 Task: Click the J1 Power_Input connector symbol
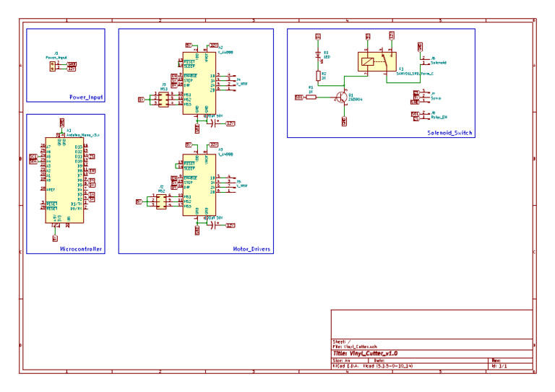(52, 66)
